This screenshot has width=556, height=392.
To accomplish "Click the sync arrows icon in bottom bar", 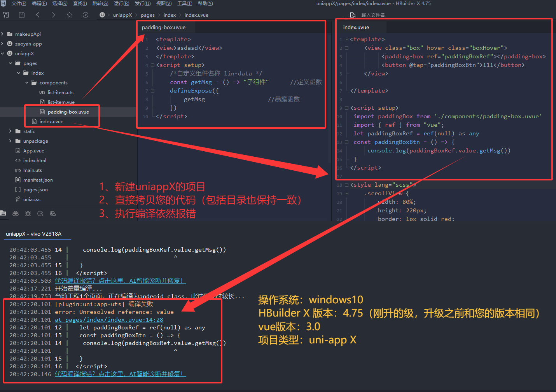I will coord(40,213).
